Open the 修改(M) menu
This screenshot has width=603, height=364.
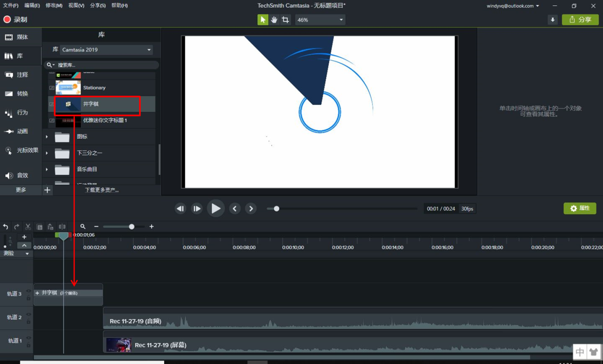(x=54, y=6)
